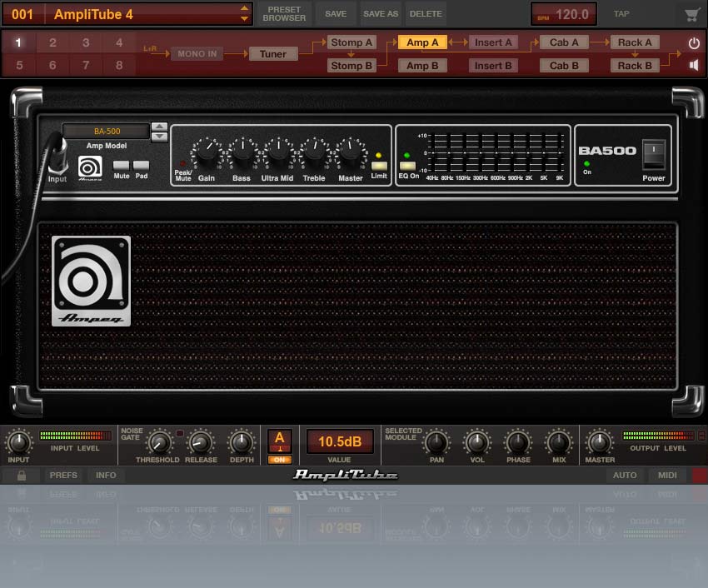The height and width of the screenshot is (588, 708).
Task: Select previous amp model with up arrow
Action: click(x=159, y=127)
